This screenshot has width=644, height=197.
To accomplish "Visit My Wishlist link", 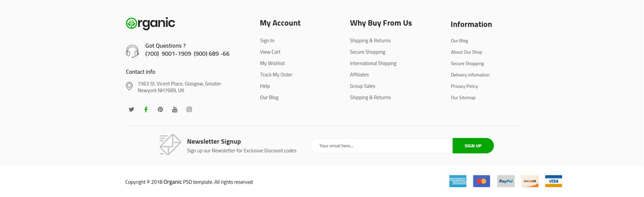I will click(x=272, y=63).
